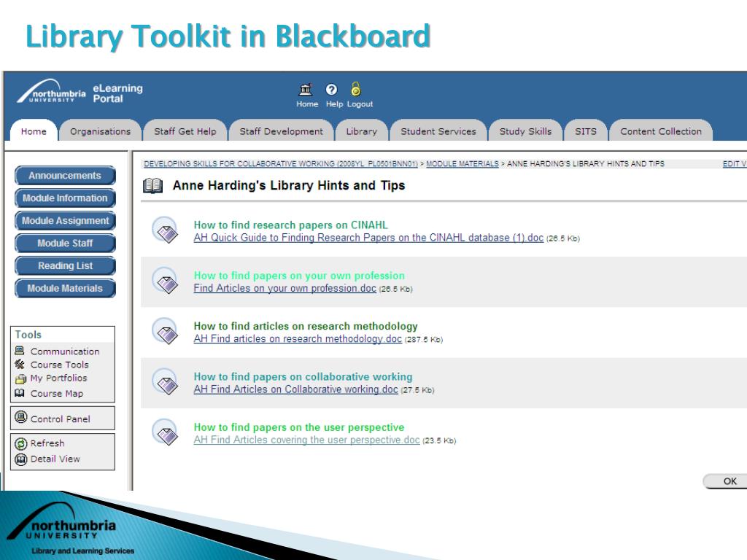Open the Student Services tab
The image size is (747, 560).
click(438, 131)
